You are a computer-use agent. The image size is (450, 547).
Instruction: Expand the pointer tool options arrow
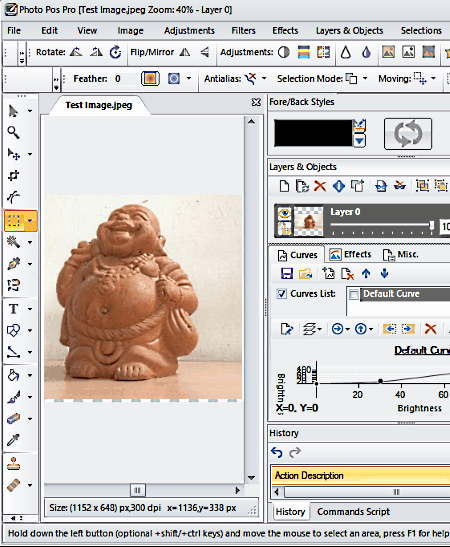click(30, 111)
